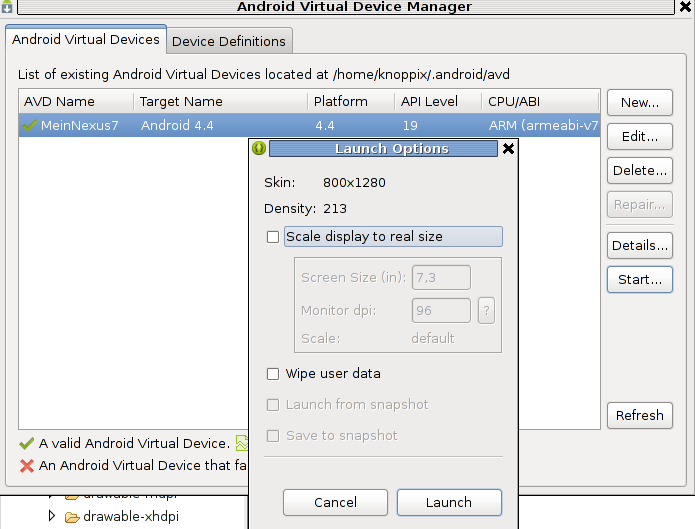The image size is (695, 529).
Task: Check the Wipe user data option
Action: pos(273,374)
